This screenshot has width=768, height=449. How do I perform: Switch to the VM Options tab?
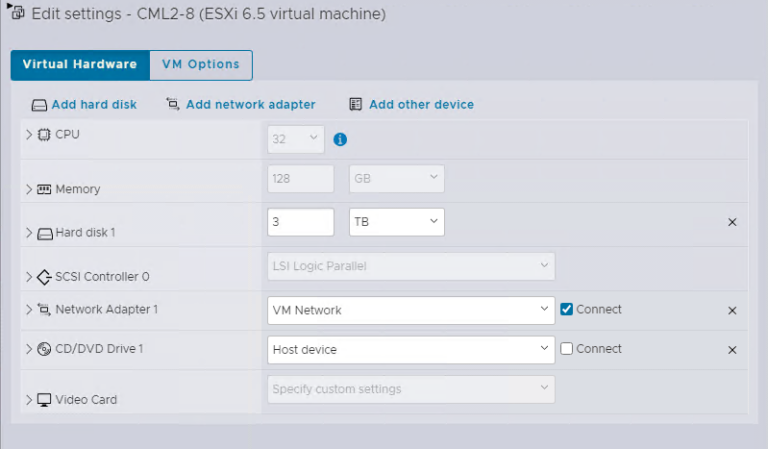coord(200,65)
